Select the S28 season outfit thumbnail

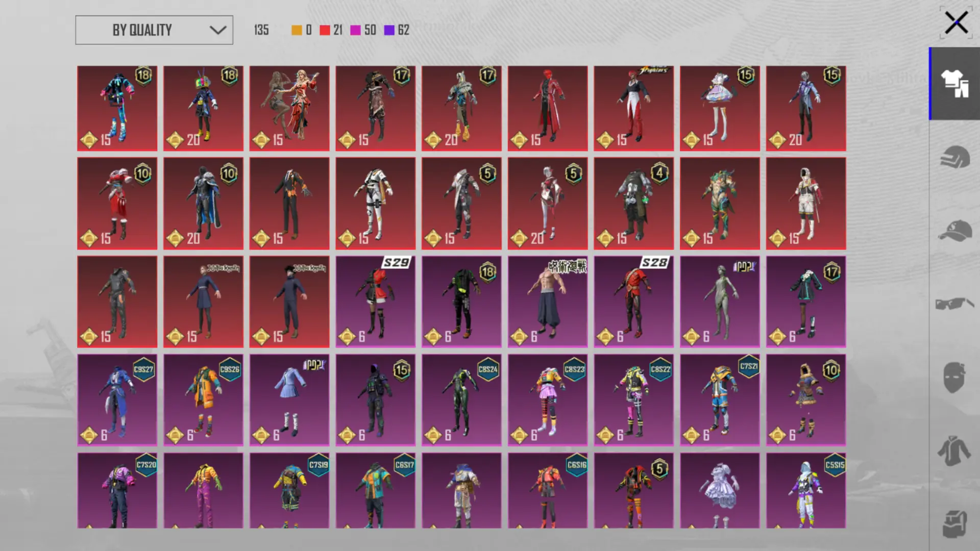tap(633, 302)
